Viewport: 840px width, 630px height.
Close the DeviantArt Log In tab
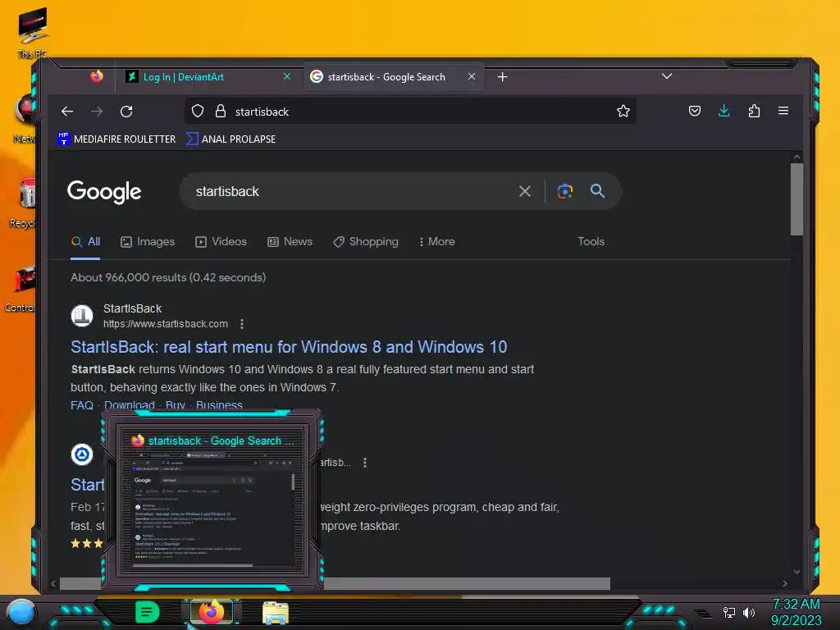[x=287, y=76]
